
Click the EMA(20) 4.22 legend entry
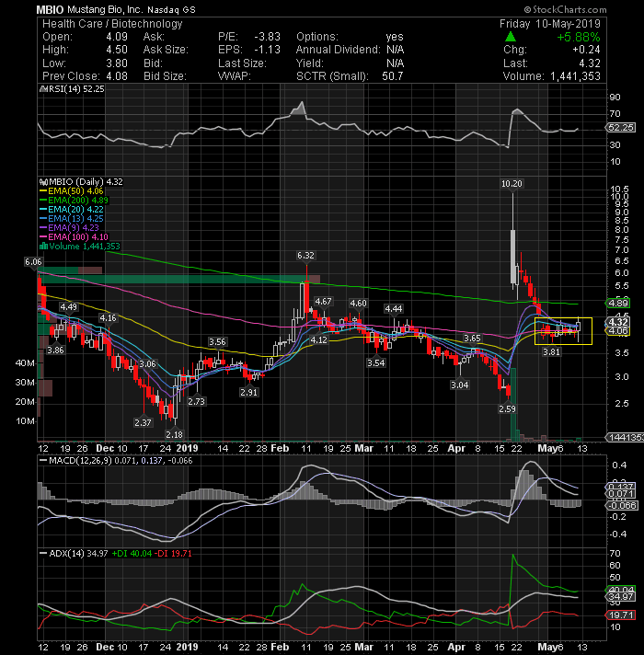coord(72,209)
